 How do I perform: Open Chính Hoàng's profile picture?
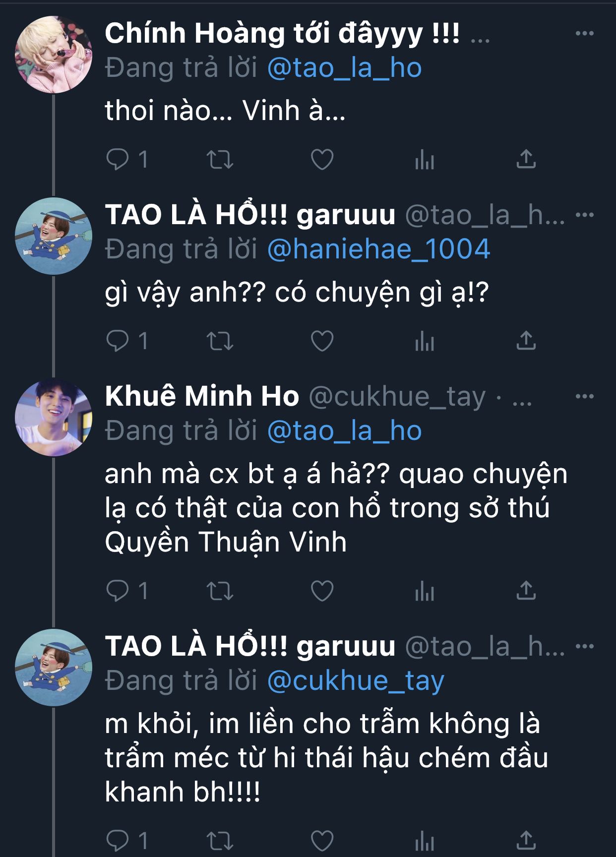(54, 55)
